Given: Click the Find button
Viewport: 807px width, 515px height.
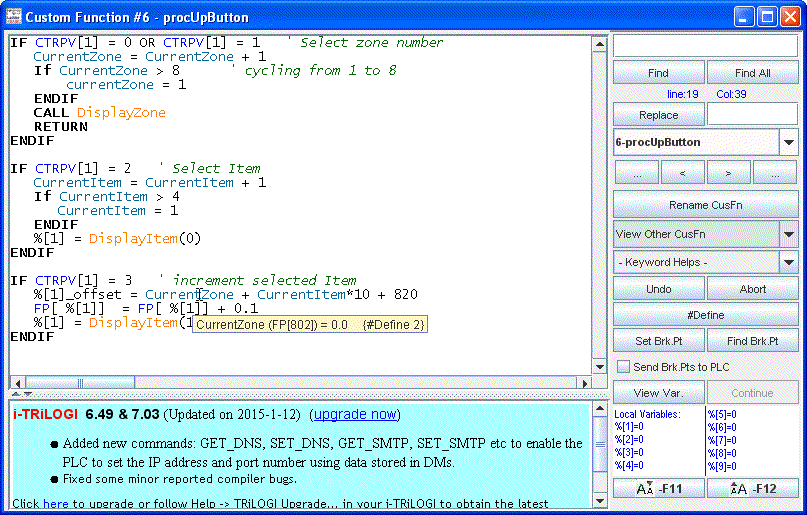Looking at the screenshot, I should tap(658, 73).
